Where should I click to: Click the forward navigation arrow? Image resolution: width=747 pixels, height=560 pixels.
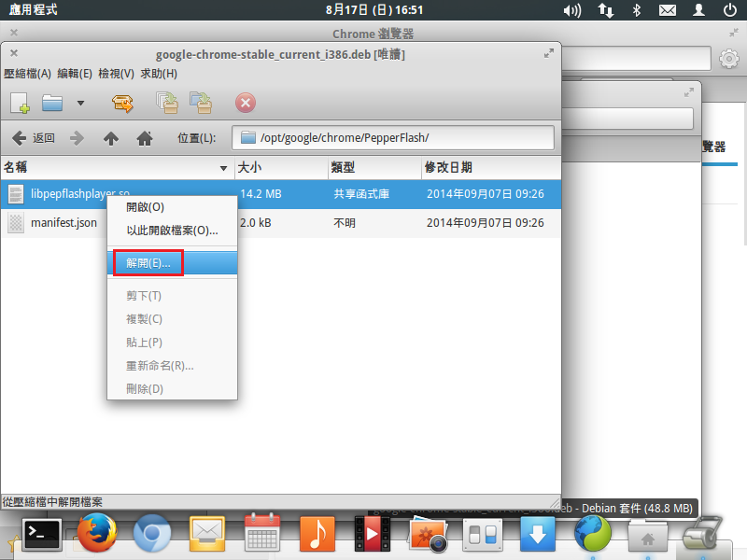pyautogui.click(x=77, y=138)
